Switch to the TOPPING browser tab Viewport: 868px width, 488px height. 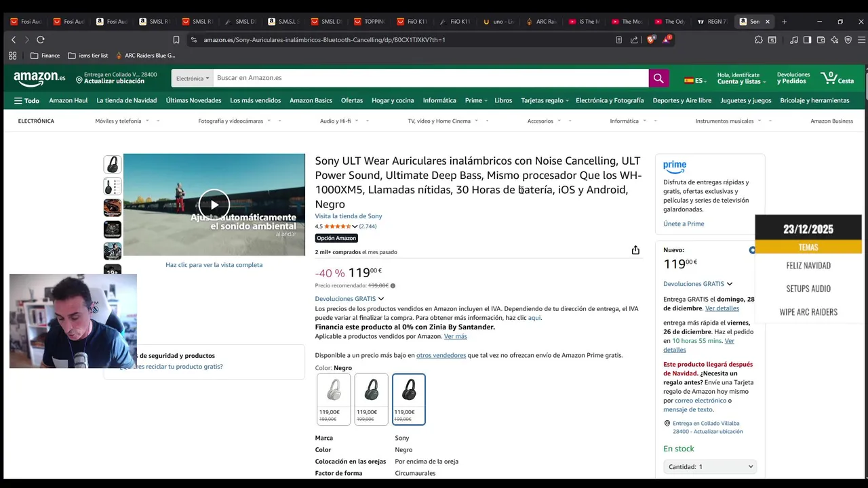point(368,22)
